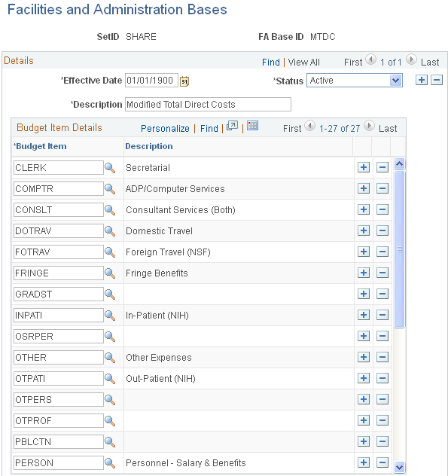Look up budget item for OTPROF

[110, 421]
